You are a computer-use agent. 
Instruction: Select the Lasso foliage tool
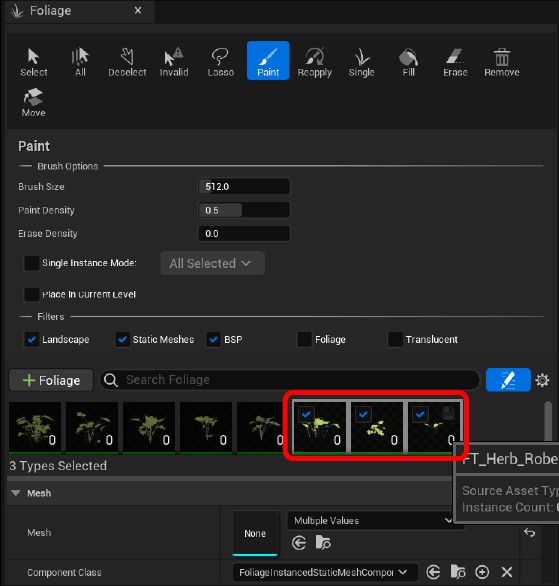pyautogui.click(x=220, y=62)
